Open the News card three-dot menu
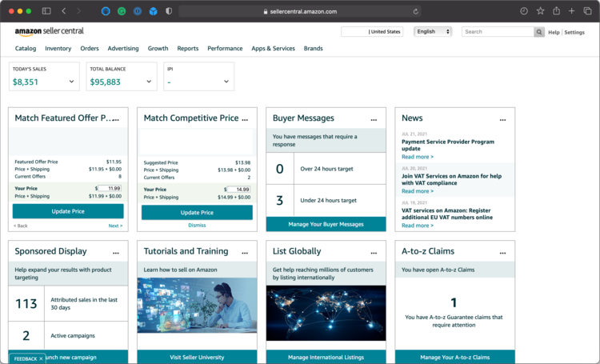This screenshot has height=364, width=600. [x=502, y=119]
